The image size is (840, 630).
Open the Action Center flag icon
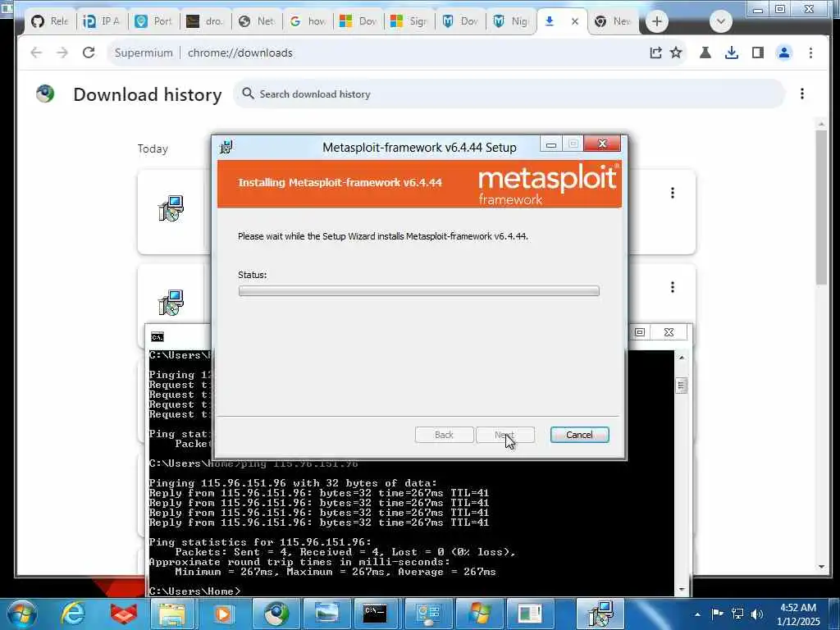tap(717, 614)
